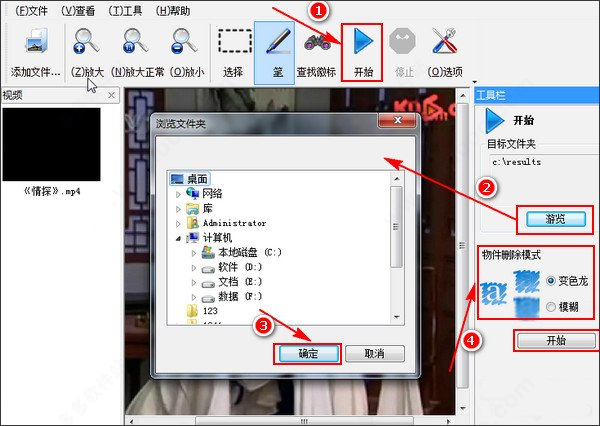The image size is (600, 426).
Task: Select the Chameleon (变色龙) removal mode
Action: [552, 279]
